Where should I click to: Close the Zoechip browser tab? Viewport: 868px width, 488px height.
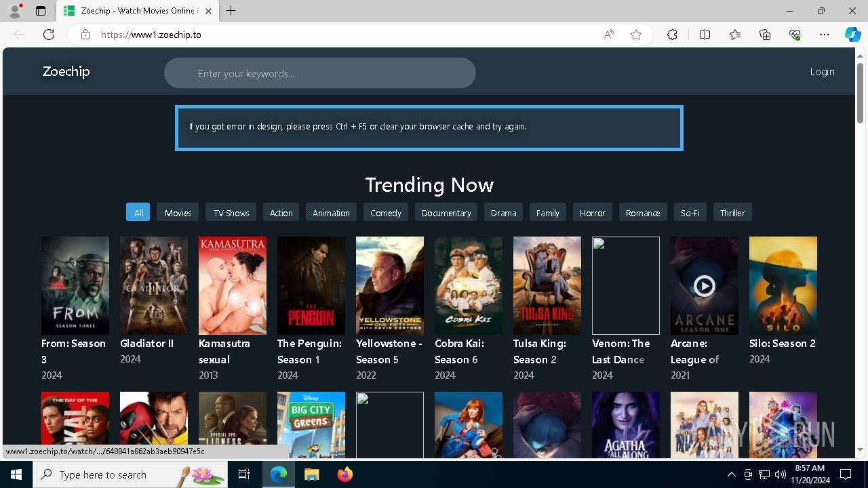click(208, 11)
